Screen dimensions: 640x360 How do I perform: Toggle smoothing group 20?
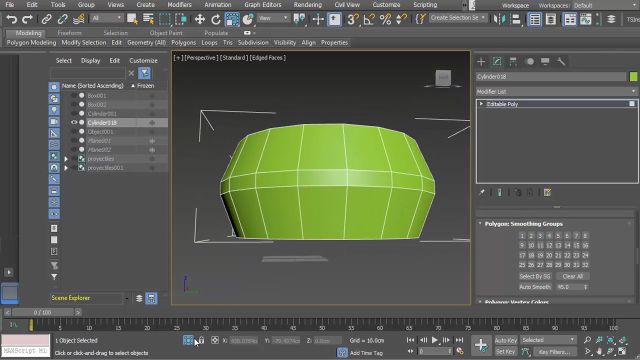[549, 255]
